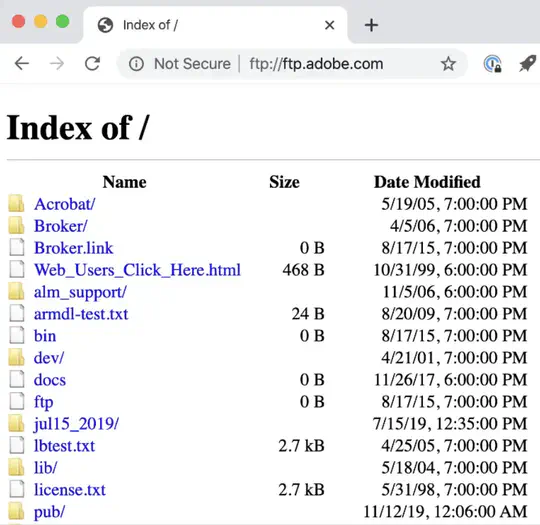Navigate into the dev/ directory
The height and width of the screenshot is (525, 540).
point(49,358)
